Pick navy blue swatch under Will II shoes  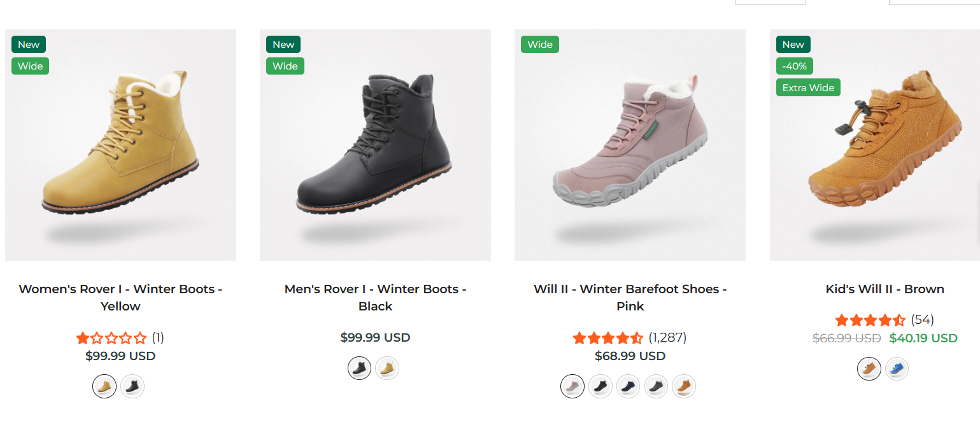pos(628,386)
